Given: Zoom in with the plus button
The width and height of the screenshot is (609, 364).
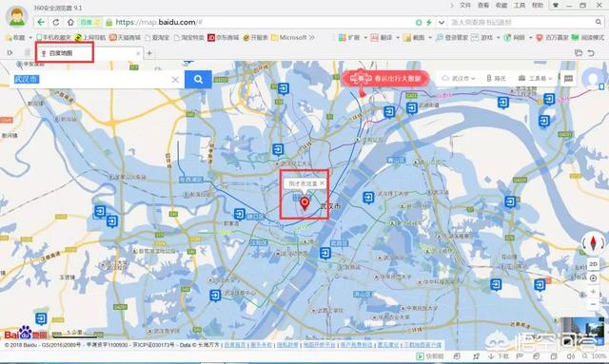Looking at the screenshot, I should tap(593, 292).
